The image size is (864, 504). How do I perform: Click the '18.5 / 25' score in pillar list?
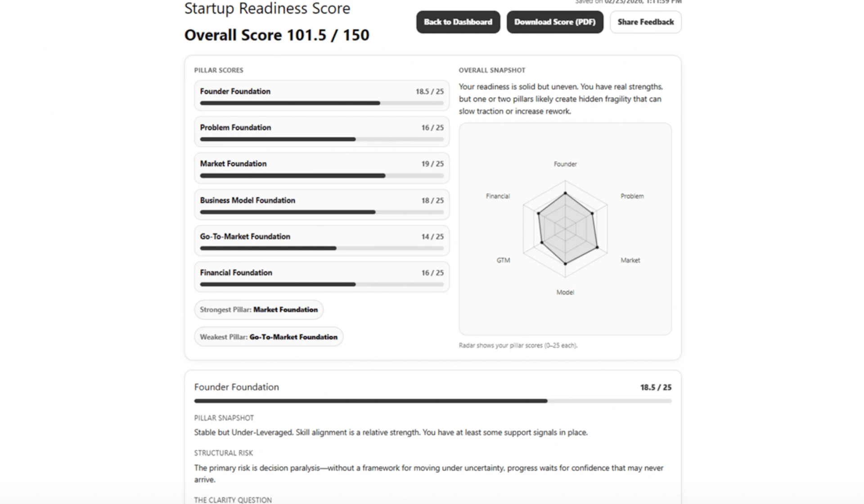429,91
